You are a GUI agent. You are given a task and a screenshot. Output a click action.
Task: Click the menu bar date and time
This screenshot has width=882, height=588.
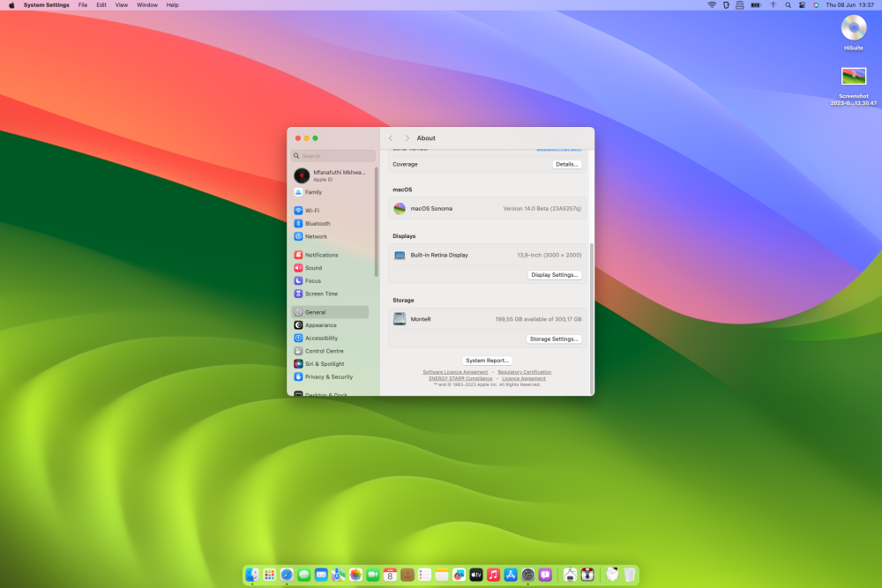coord(849,5)
